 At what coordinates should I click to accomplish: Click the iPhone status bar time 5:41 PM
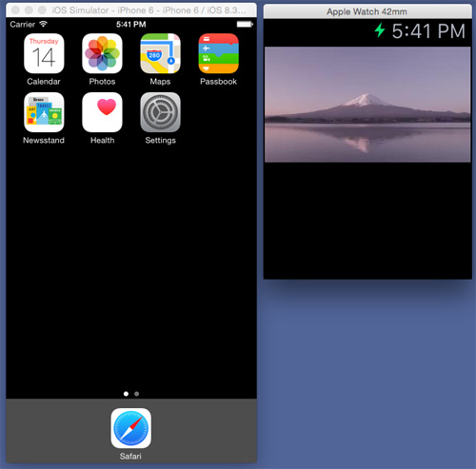tap(131, 24)
